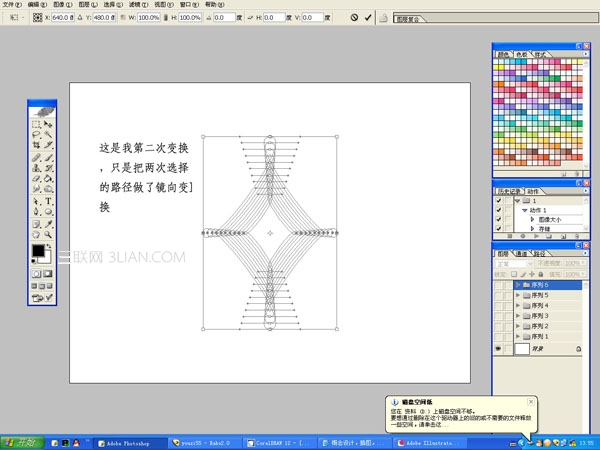The width and height of the screenshot is (600, 450).
Task: Select the Hand tool
Action: (x=36, y=235)
